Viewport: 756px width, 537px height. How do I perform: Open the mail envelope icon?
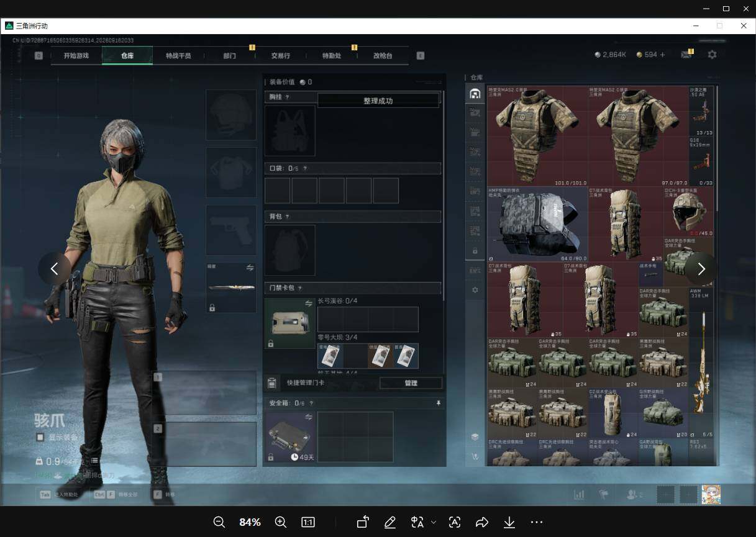click(686, 55)
